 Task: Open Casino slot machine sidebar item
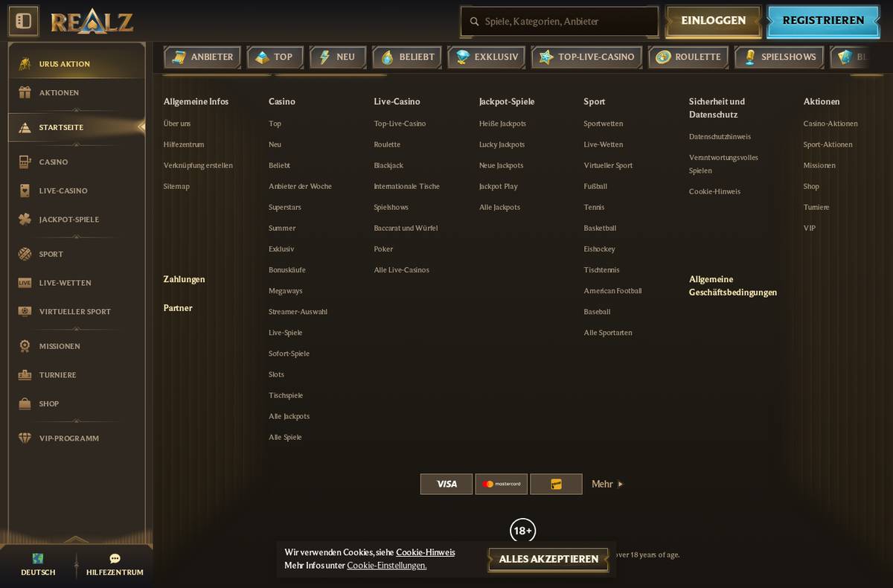pos(25,162)
